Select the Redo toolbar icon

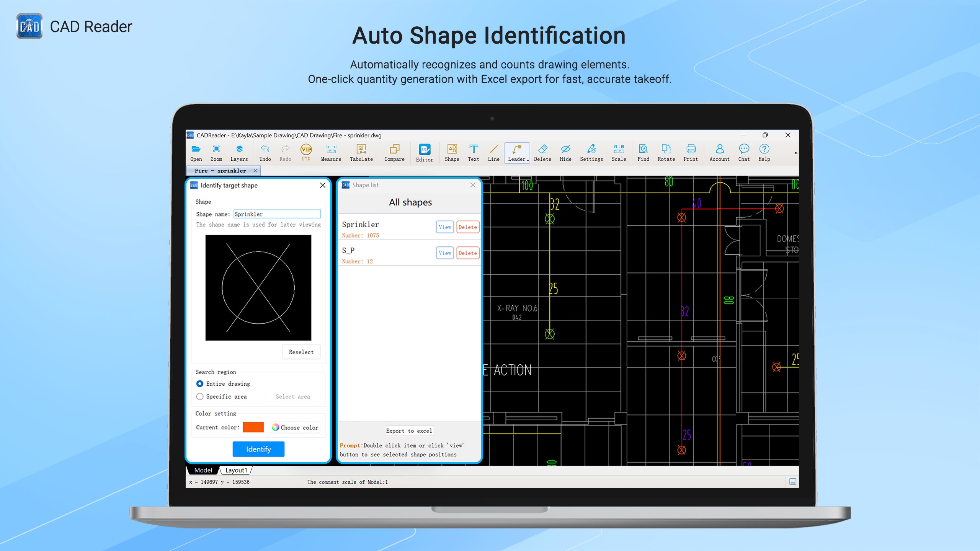pos(285,153)
